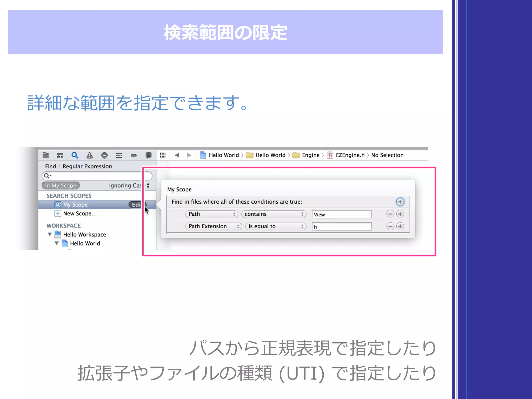This screenshot has width=532, height=399.
Task: Click the My Scope search icon
Action: (58, 205)
